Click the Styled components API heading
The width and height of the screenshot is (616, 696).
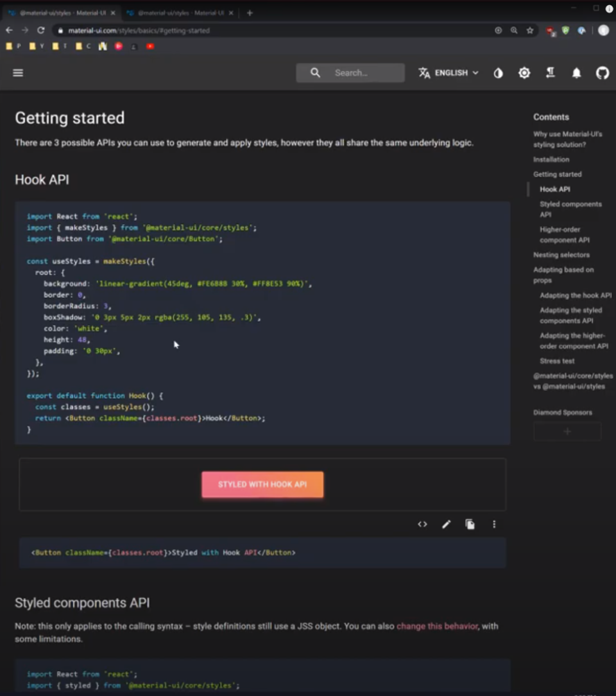click(x=83, y=603)
